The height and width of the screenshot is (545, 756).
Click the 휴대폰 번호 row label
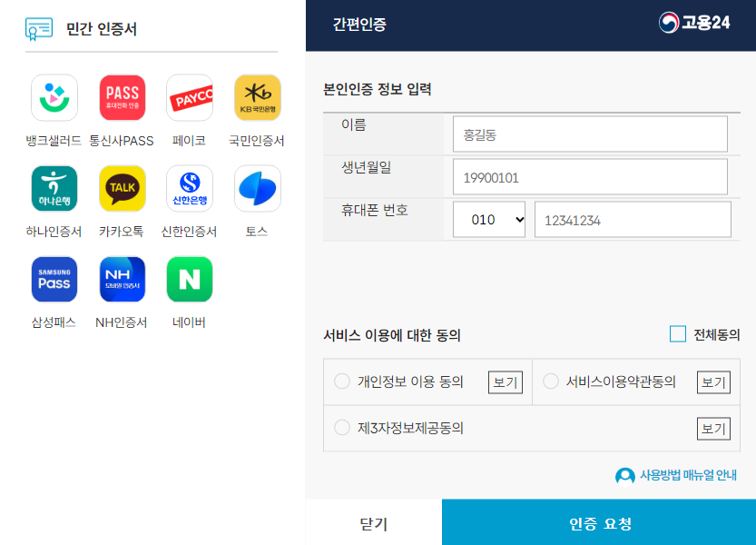click(375, 210)
